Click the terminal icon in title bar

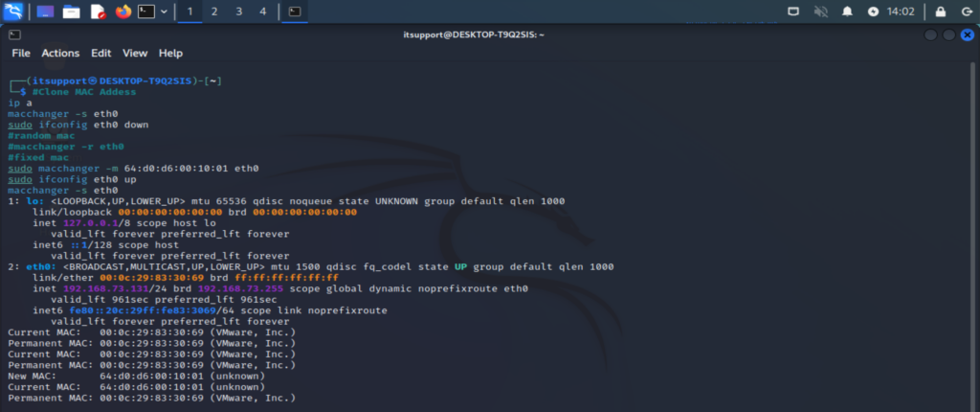pos(15,35)
